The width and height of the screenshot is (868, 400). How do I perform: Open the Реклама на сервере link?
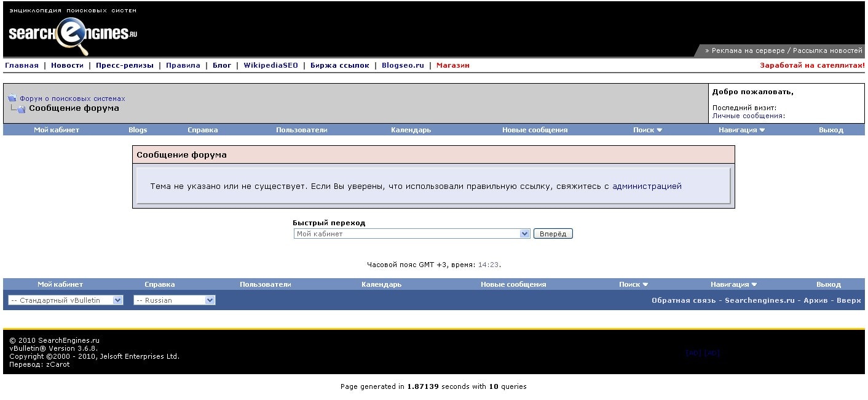[x=748, y=50]
